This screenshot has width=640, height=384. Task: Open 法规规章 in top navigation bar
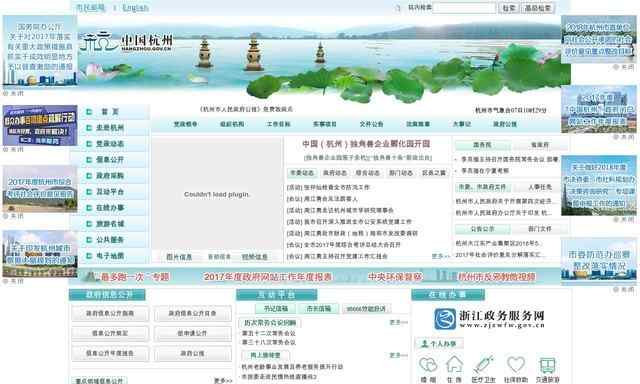[418, 124]
